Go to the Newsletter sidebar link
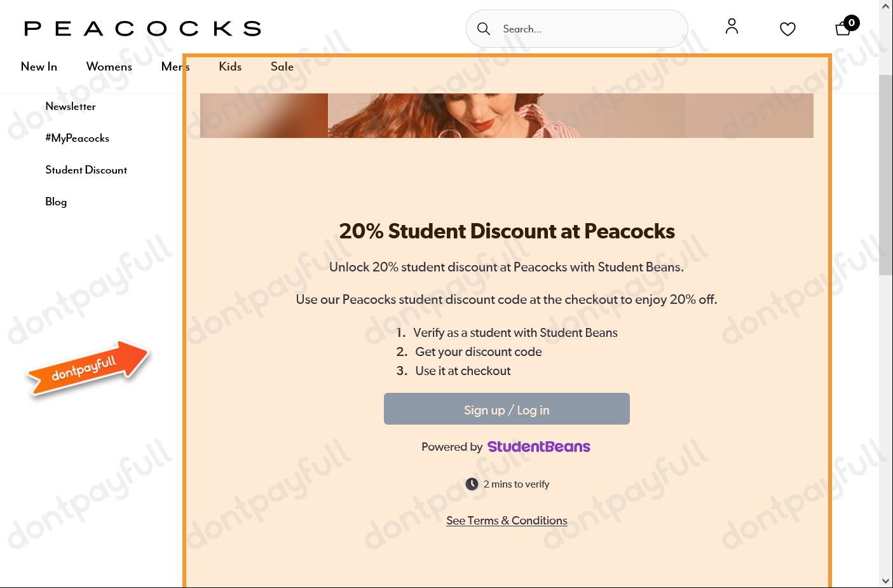This screenshot has width=893, height=588. pyautogui.click(x=71, y=106)
